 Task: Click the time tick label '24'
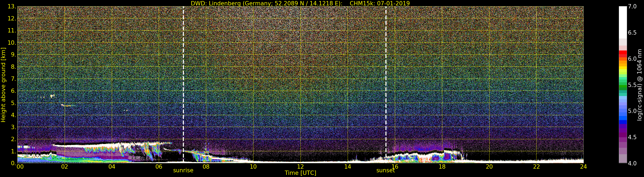[583, 167]
